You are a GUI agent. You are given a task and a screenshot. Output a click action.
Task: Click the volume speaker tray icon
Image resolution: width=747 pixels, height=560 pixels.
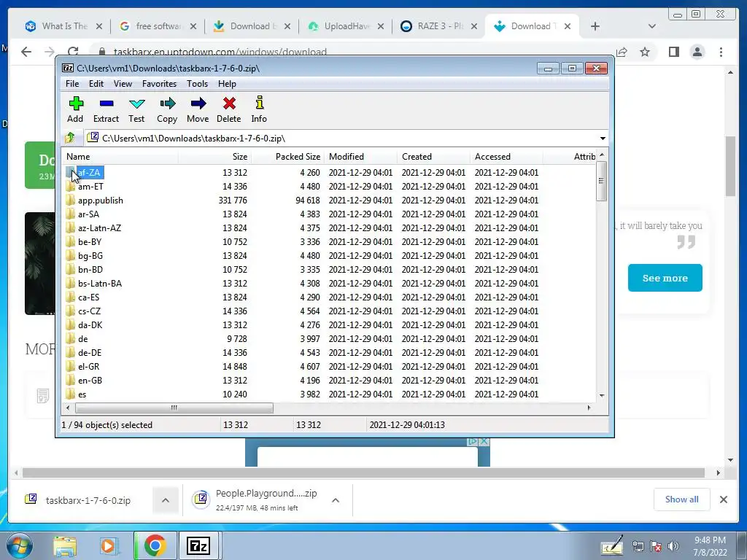point(673,546)
